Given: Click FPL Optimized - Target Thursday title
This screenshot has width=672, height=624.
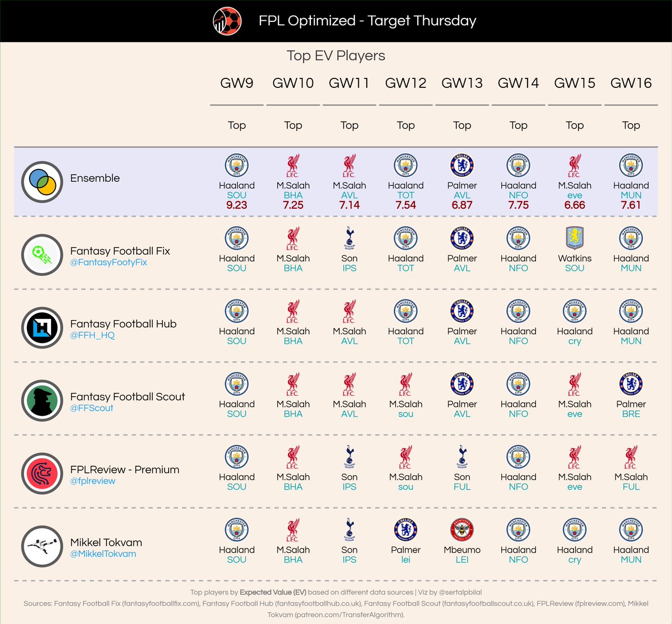Looking at the screenshot, I should (x=367, y=21).
